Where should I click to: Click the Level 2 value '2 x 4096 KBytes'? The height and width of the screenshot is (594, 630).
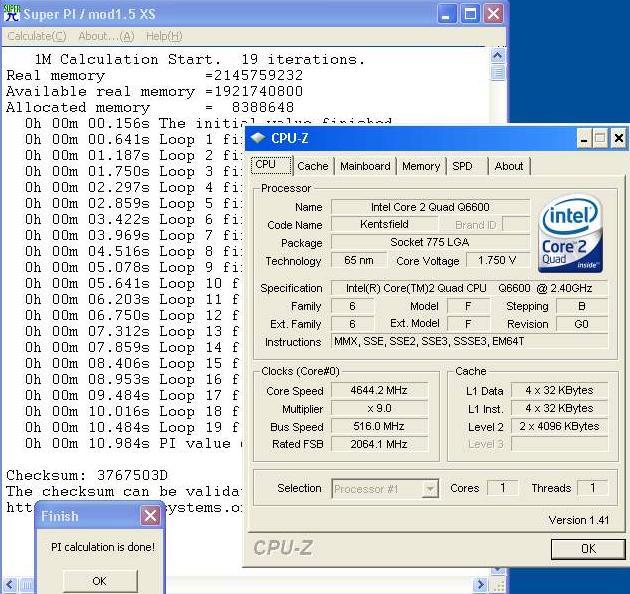coord(559,426)
